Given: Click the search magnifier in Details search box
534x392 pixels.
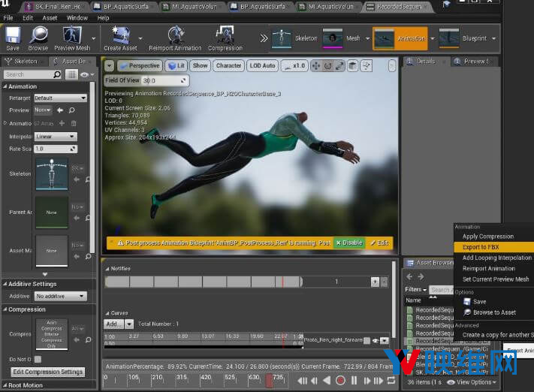Looking at the screenshot, I should coord(57,74).
